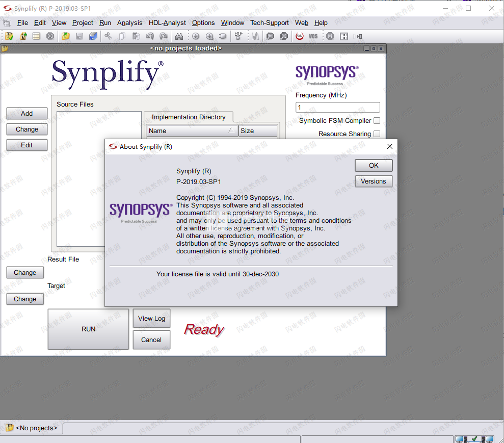Minimize the no projects loaded panel

[x=366, y=49]
